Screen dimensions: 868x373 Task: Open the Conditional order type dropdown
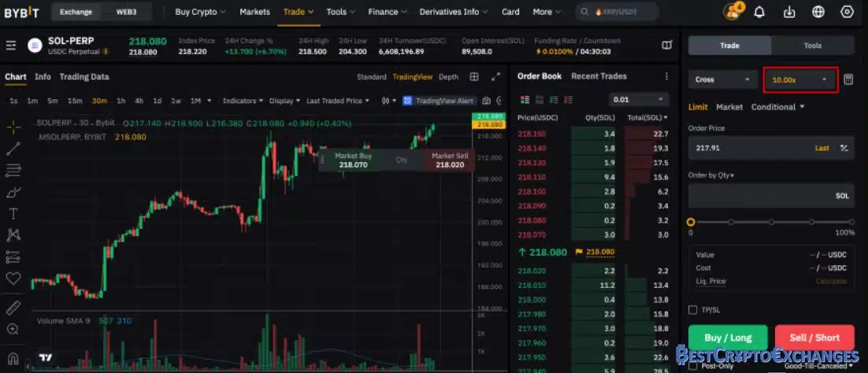tap(777, 107)
